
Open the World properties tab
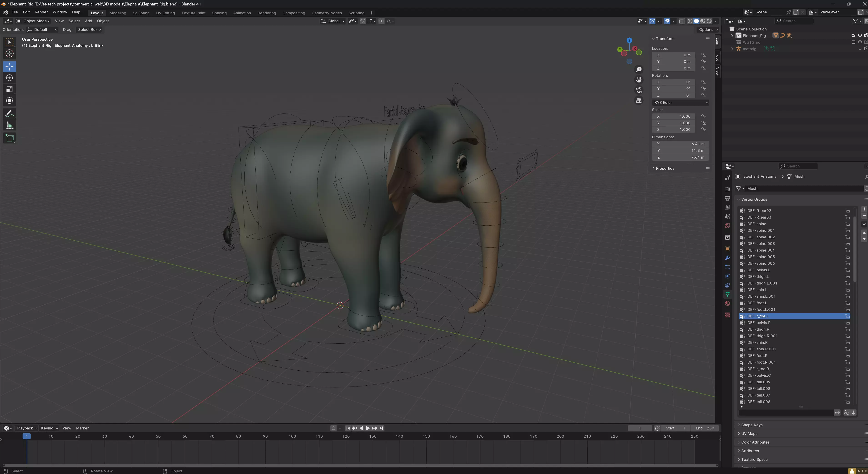click(x=727, y=226)
